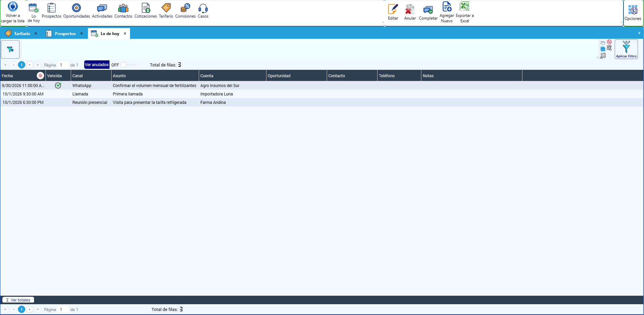Click the Página number field above the table
Viewport: 644px width, 315px height.
(x=63, y=65)
